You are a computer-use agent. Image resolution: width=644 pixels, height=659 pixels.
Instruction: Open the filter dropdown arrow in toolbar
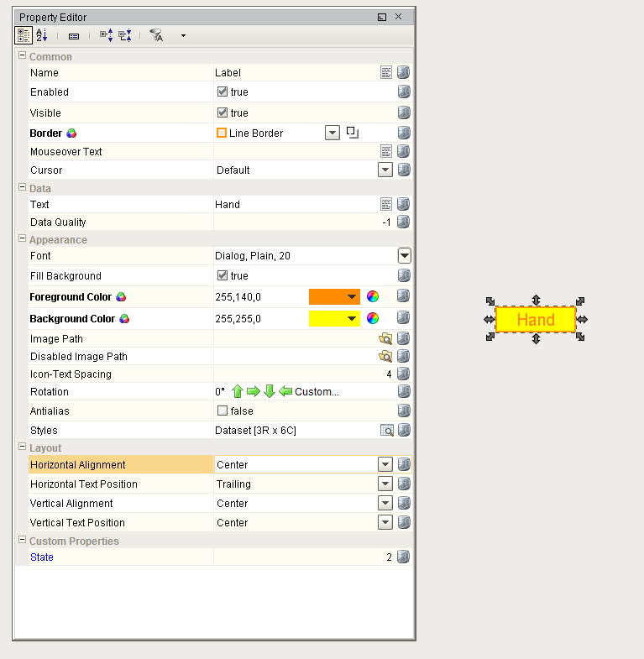tap(183, 36)
